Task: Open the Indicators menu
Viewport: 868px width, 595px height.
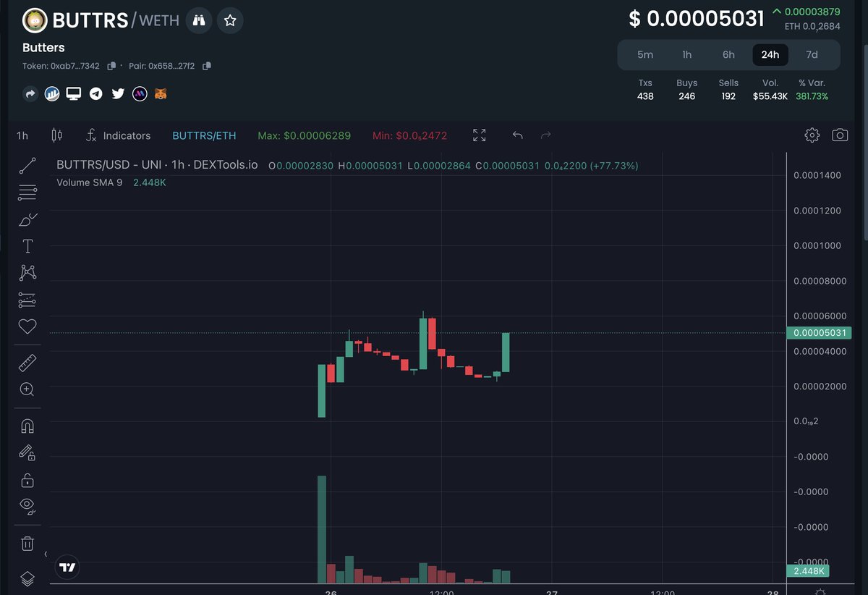Action: 118,135
